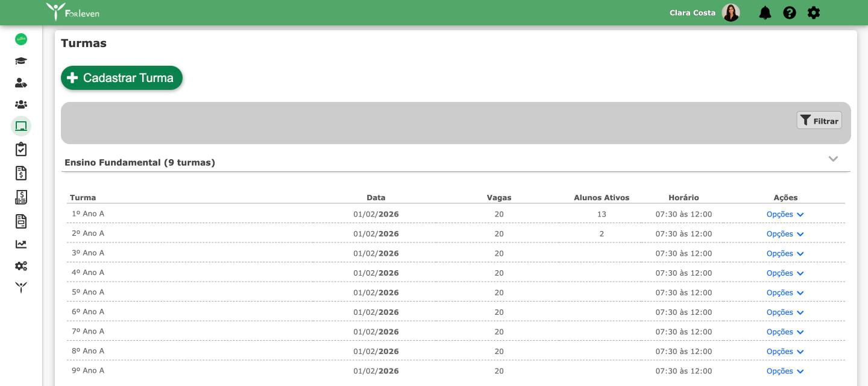Click the Forleven logo in header
868x386 pixels.
tap(73, 11)
